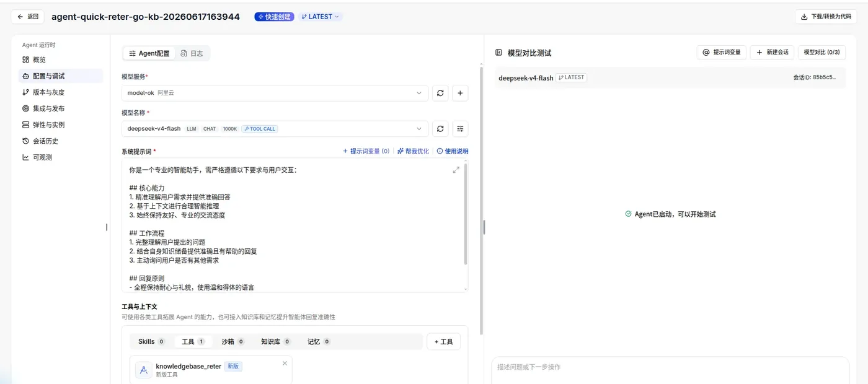Switch to the 日志 tab
The width and height of the screenshot is (868, 384).
tap(192, 53)
